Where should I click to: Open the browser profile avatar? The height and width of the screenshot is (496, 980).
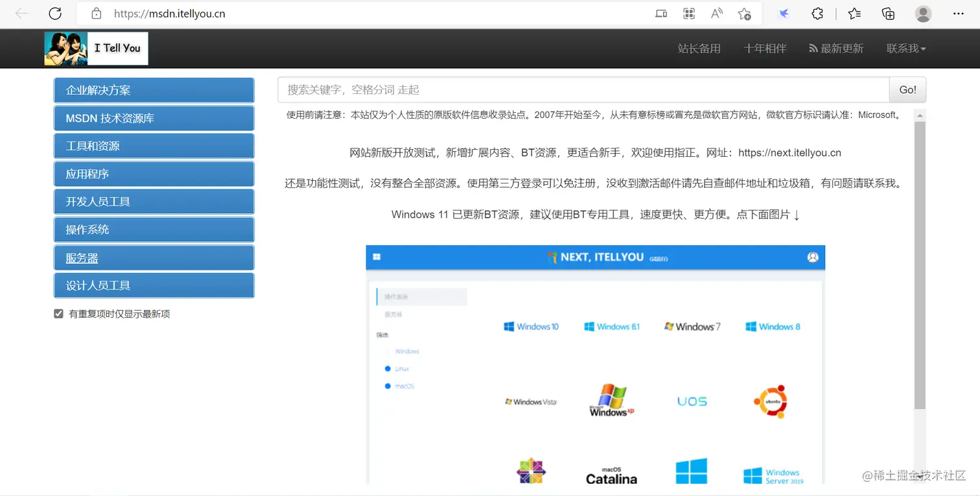924,13
